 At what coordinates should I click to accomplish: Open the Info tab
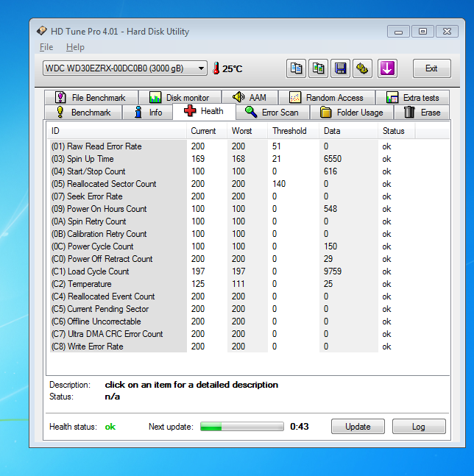click(148, 113)
